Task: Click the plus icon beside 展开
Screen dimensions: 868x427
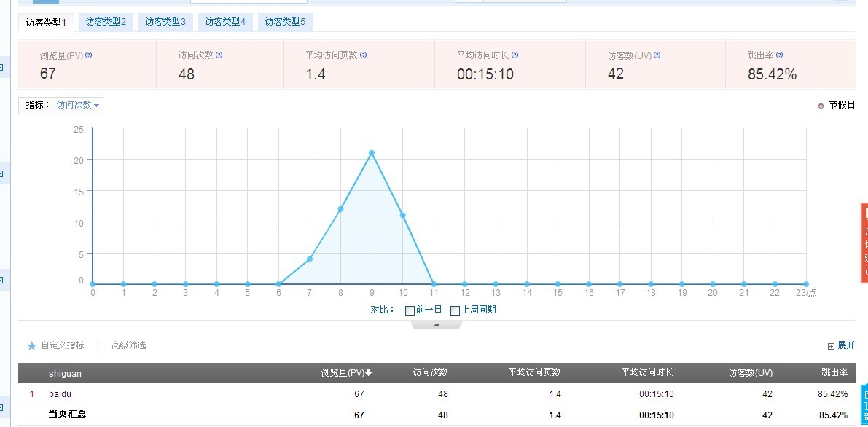Action: [x=831, y=346]
